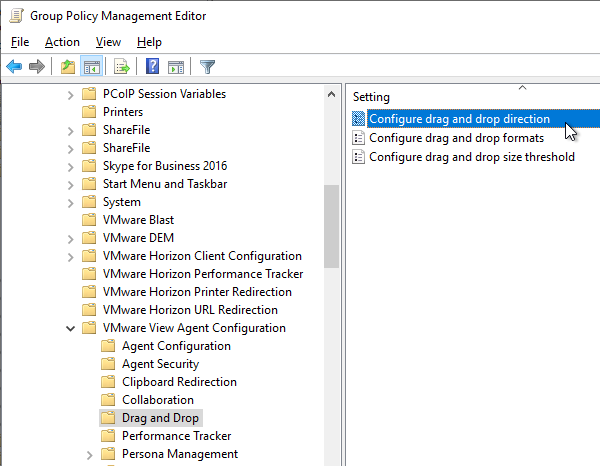Open the Action menu
Screen dimensions: 600x466
pyautogui.click(x=62, y=42)
